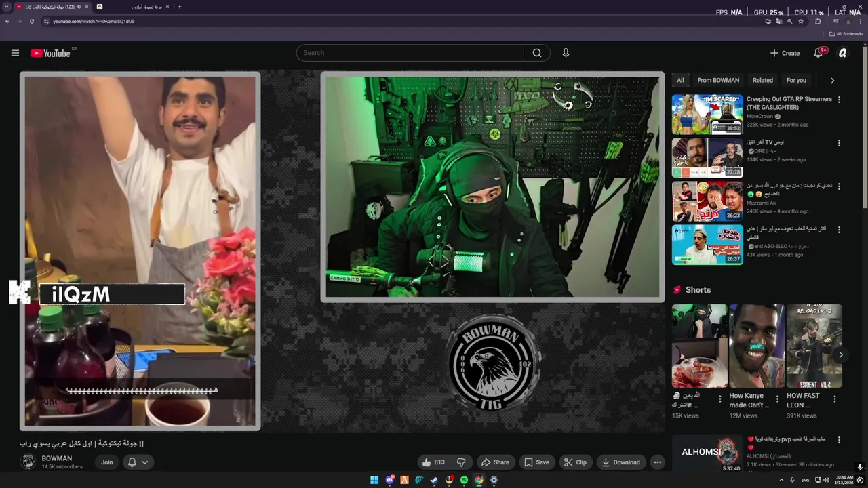This screenshot has height=488, width=868.
Task: Click the install/cast screen icon in address bar
Action: click(768, 21)
